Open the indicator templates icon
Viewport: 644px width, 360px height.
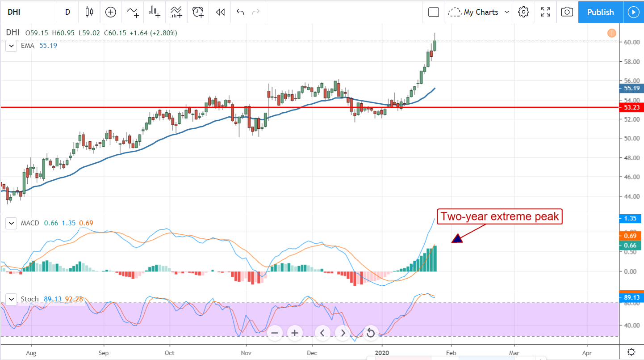click(176, 12)
